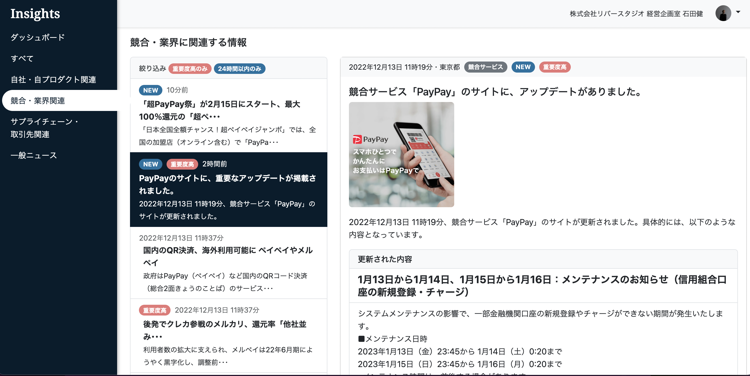This screenshot has height=376, width=750.
Task: Open 後発でクレカ参戦のメルカリ article
Action: pyautogui.click(x=229, y=336)
